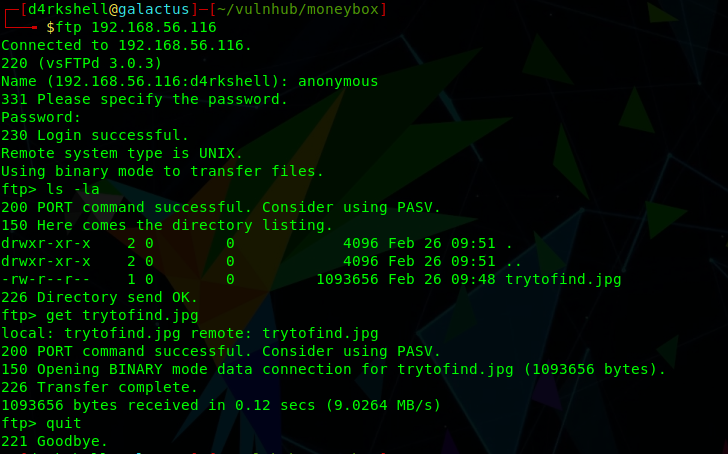
Task: Click the dollar sign prompt symbol
Action: 50,27
